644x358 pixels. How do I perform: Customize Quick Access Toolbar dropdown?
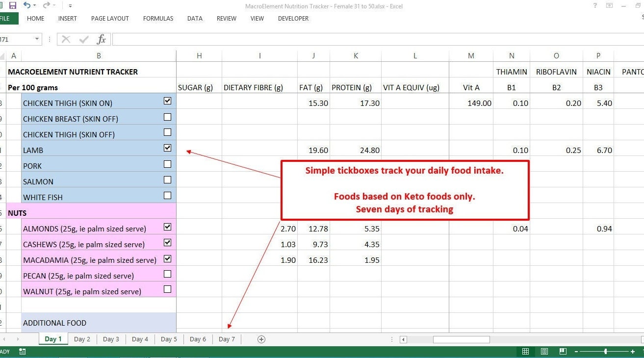[70, 6]
